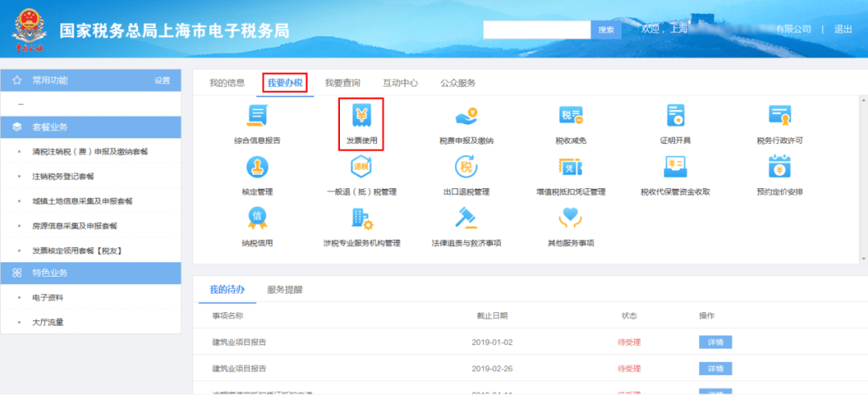The height and width of the screenshot is (395, 868).
Task: Click the tax bureau emblem logo
Action: pos(29,29)
